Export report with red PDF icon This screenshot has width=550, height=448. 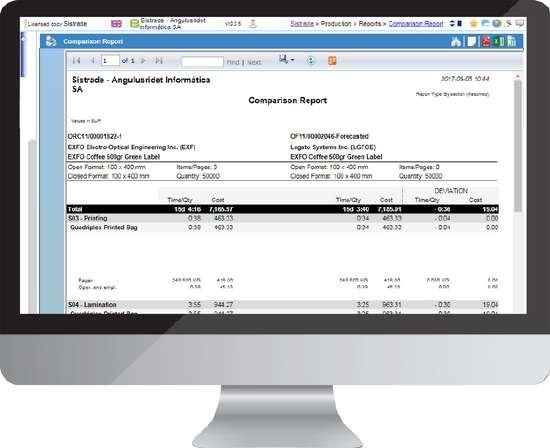[486, 41]
